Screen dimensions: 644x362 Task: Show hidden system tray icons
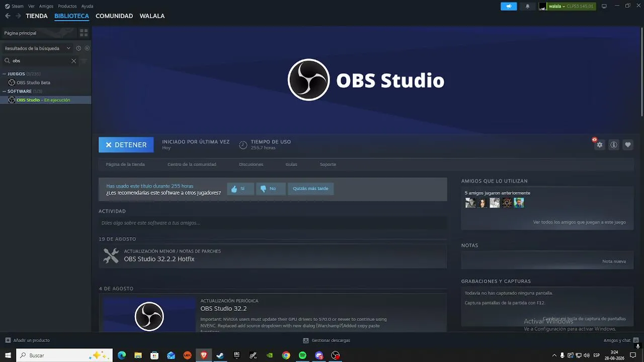554,355
